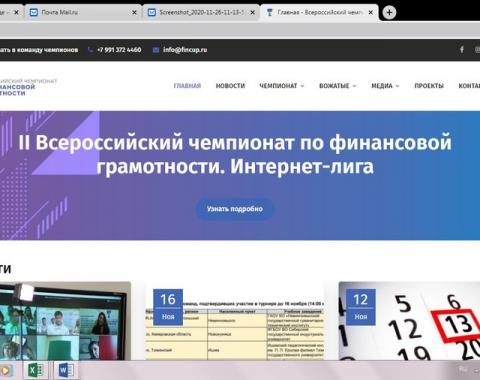480x380 pixels.
Task: Click the banner heading about Интернет-лига
Action: tap(235, 154)
